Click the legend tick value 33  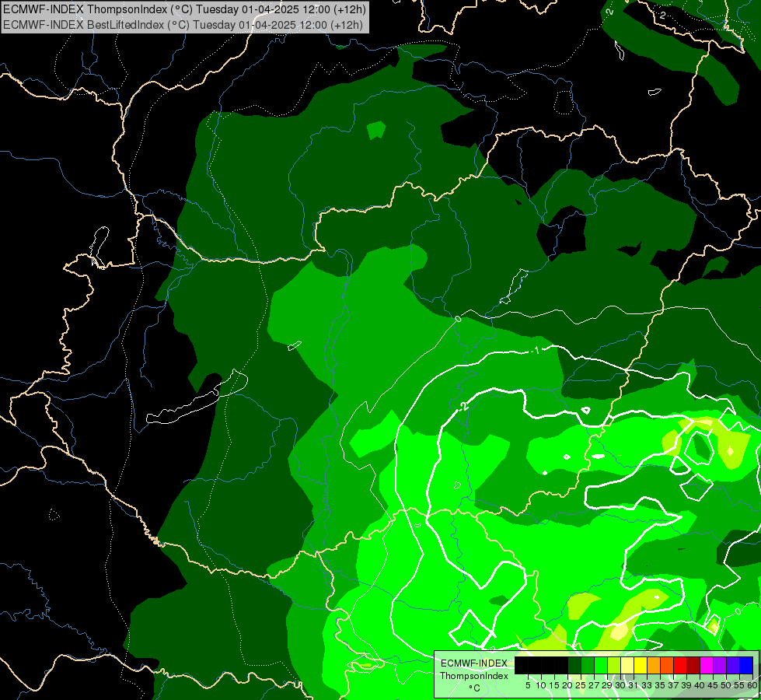(647, 685)
